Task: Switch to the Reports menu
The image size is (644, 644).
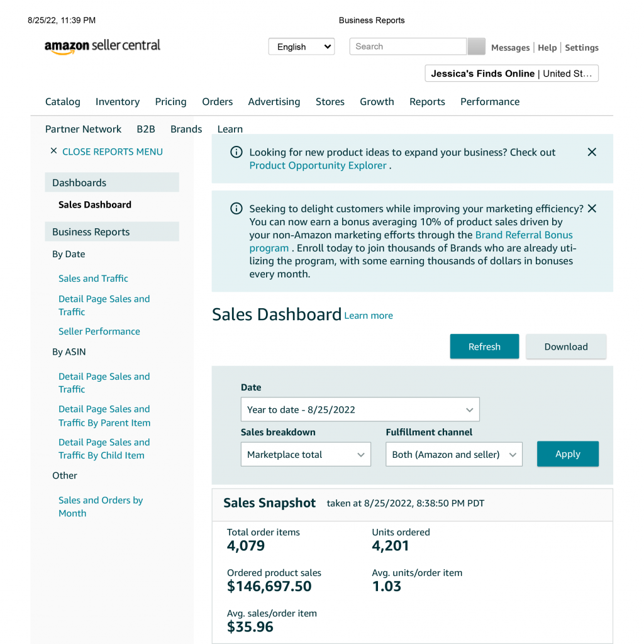Action: point(427,101)
